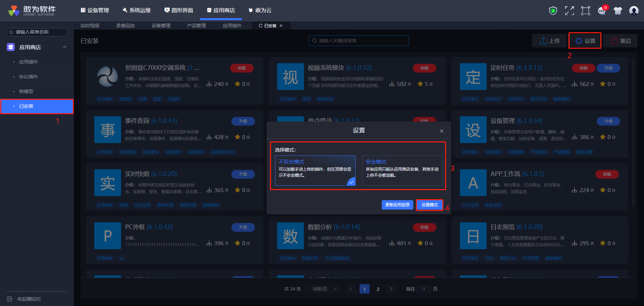This screenshot has width=644, height=306.
Task: Click 收起侧边栏 text at sidebar bottom
Action: coord(29,299)
